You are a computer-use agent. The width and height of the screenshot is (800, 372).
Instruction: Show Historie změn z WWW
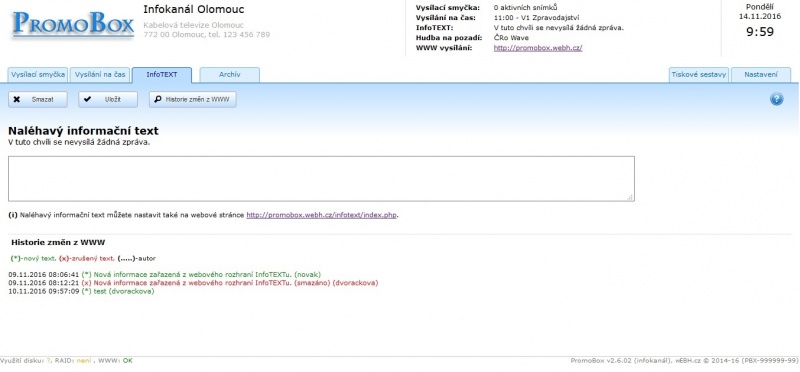[x=193, y=100]
